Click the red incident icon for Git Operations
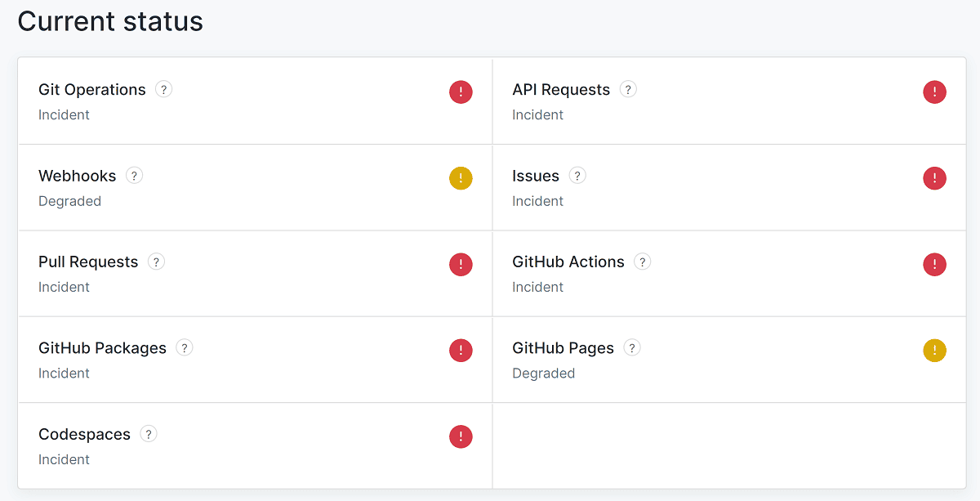Screen dimensions: 980x501 pos(461,92)
